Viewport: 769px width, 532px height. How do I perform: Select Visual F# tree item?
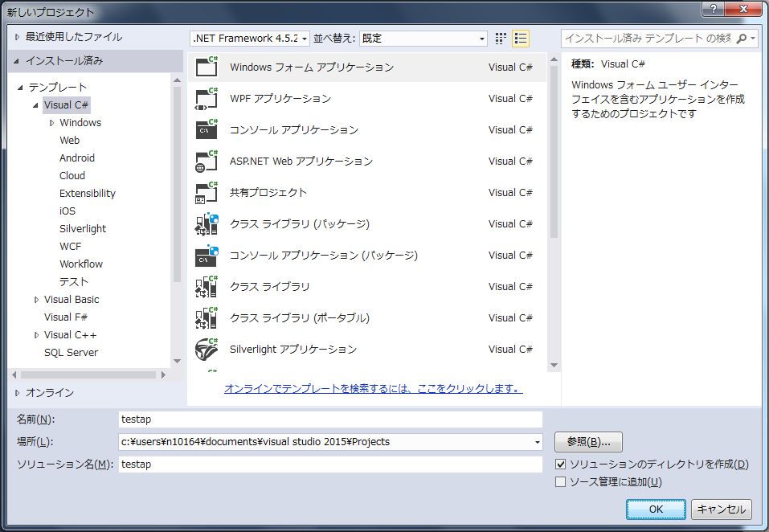pos(66,317)
